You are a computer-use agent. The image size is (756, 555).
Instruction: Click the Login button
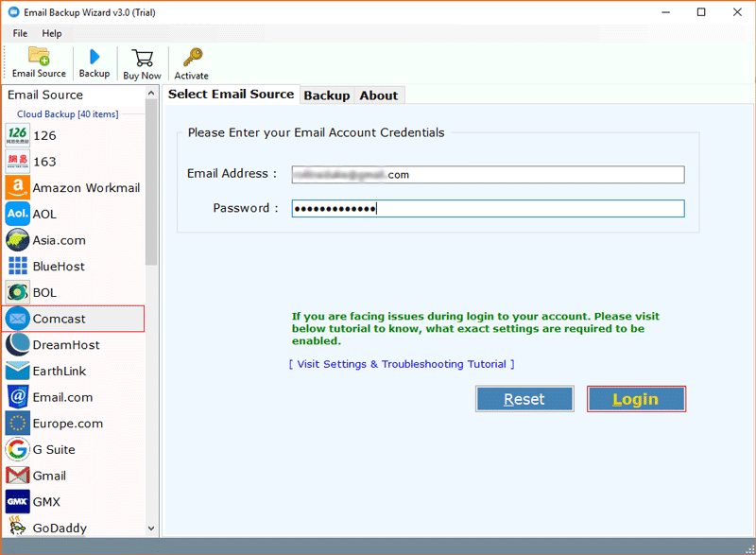(636, 399)
